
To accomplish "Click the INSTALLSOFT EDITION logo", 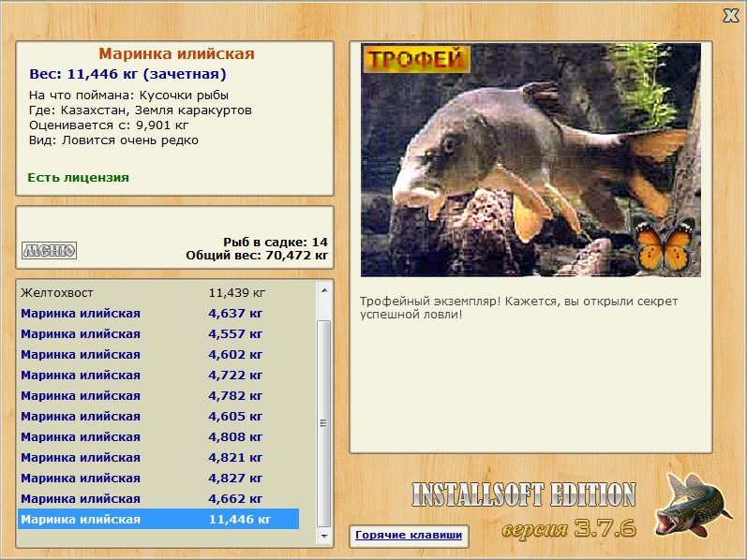I will click(524, 494).
